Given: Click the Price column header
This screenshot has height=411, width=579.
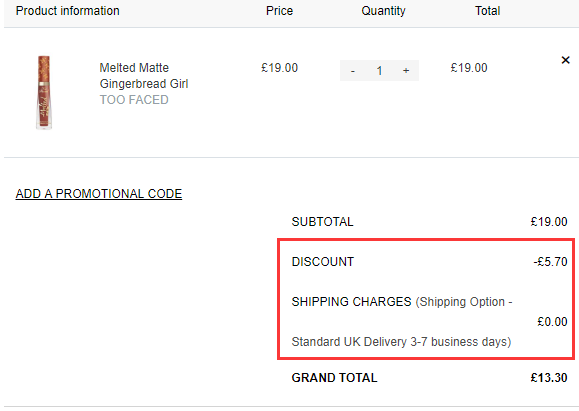Looking at the screenshot, I should [x=279, y=11].
